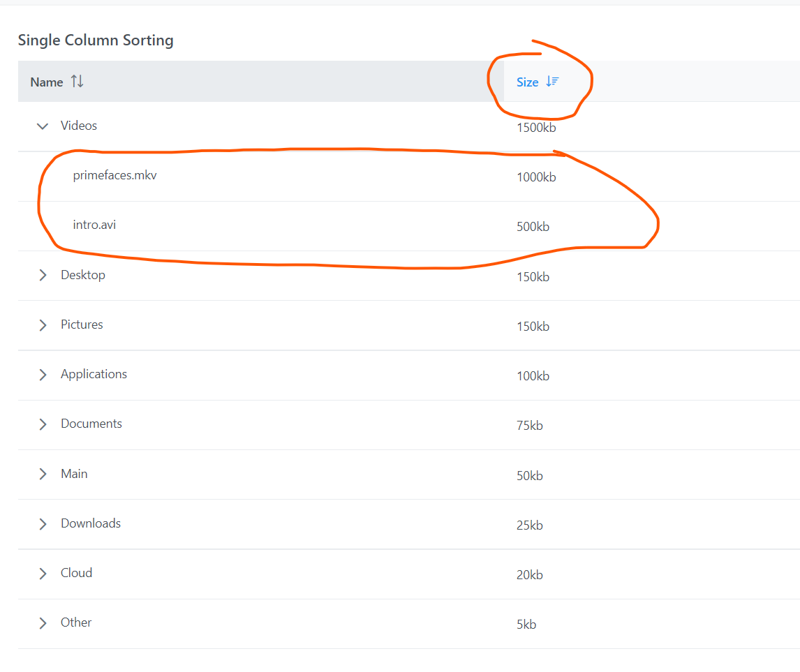Click the 20kb size cell
This screenshot has height=672, width=800.
530,574
